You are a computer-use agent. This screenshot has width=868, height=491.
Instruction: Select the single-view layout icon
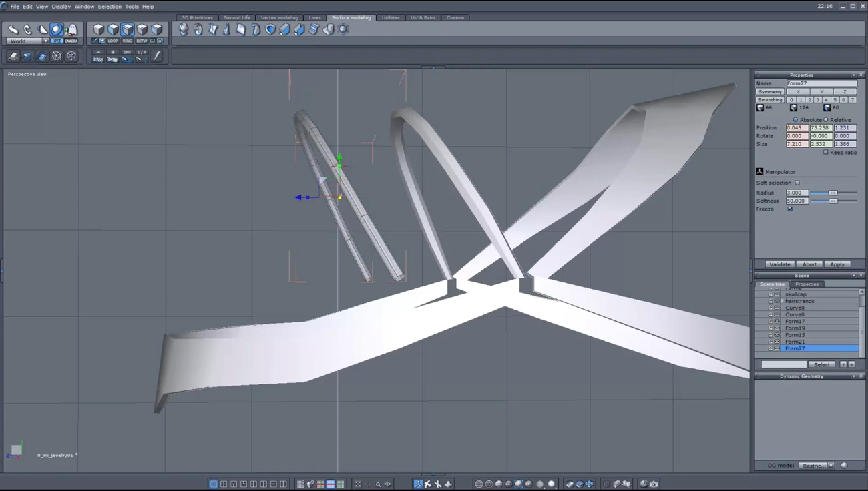tap(214, 484)
